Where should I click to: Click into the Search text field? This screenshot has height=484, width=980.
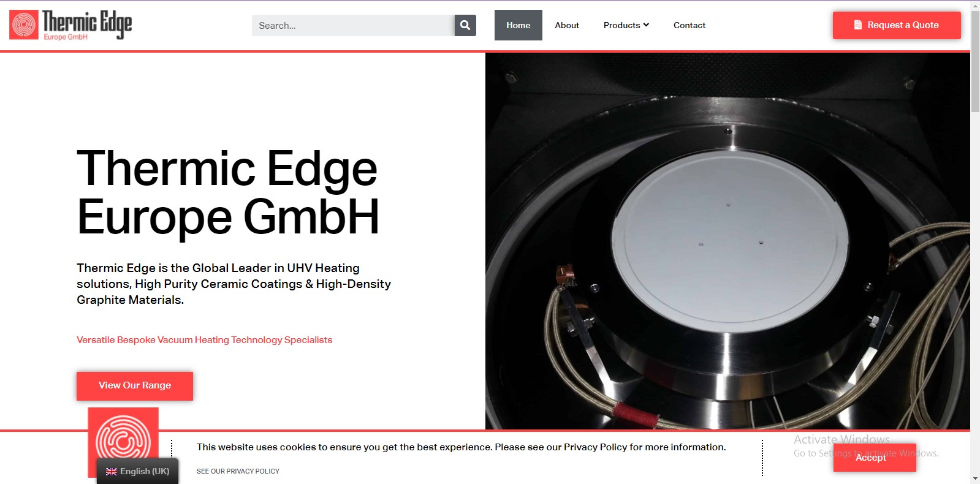(x=353, y=25)
